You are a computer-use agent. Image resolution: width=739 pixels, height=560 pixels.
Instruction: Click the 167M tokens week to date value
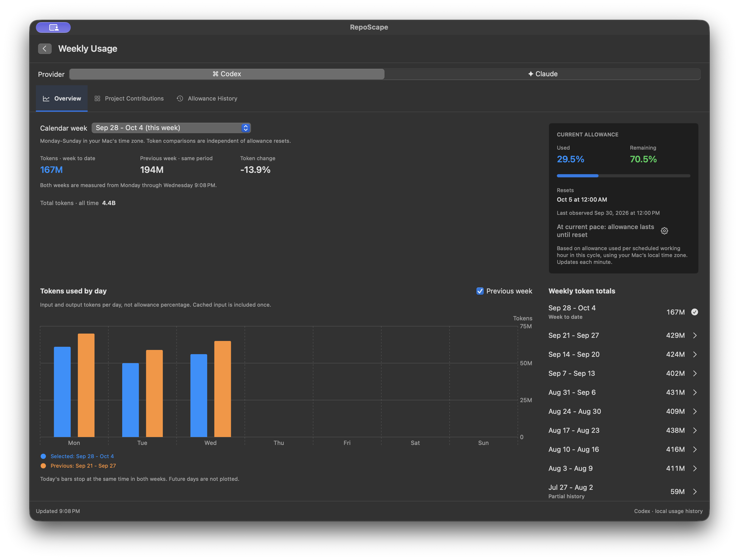[x=51, y=170]
